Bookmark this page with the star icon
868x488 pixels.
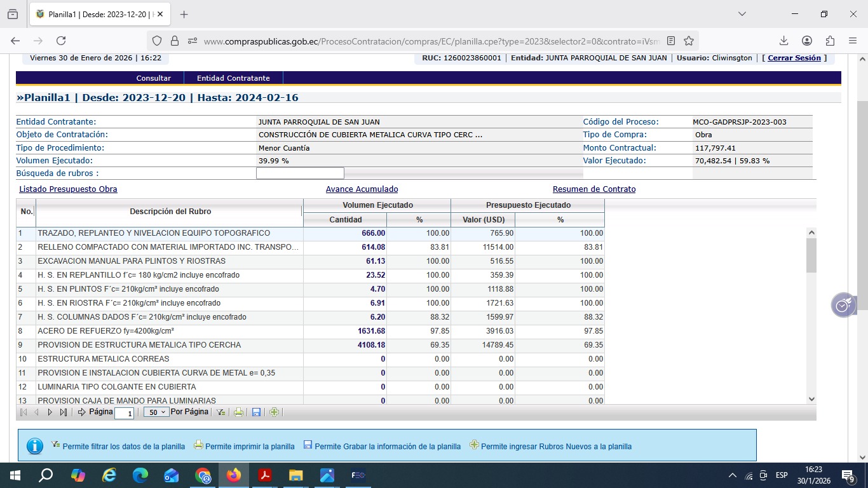[x=689, y=41]
